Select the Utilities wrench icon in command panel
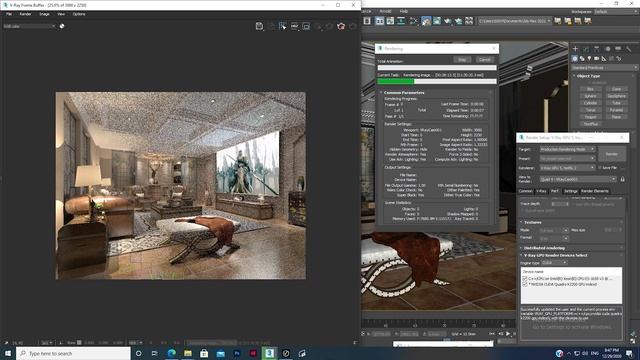 629,49
